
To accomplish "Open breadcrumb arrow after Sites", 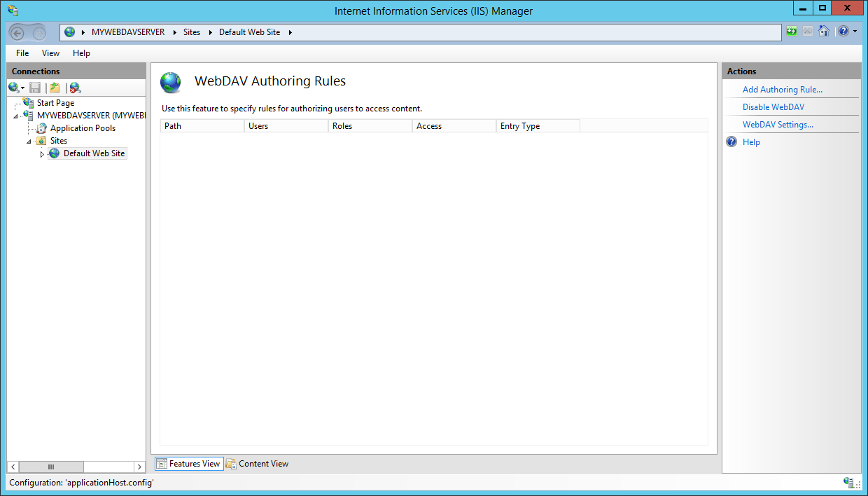I will click(210, 32).
